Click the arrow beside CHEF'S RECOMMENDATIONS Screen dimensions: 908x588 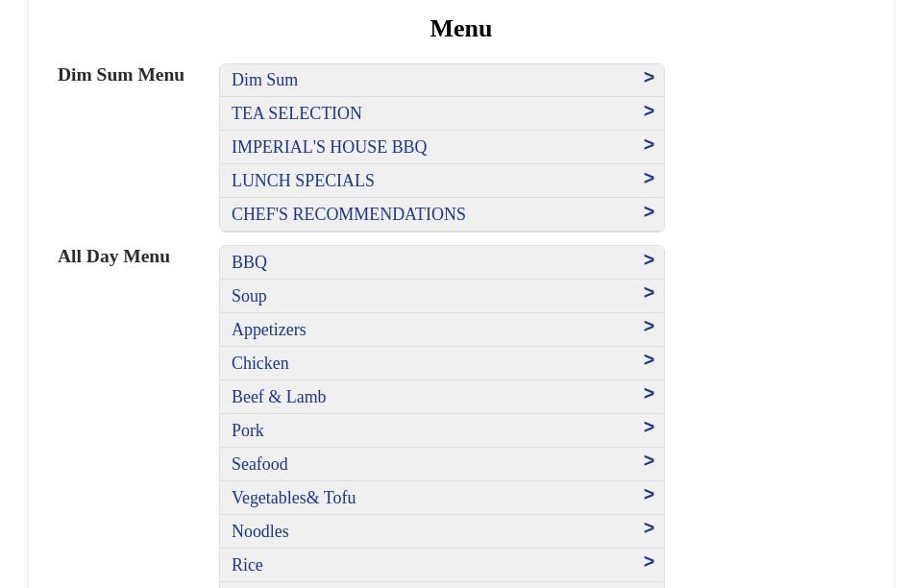[x=649, y=212]
